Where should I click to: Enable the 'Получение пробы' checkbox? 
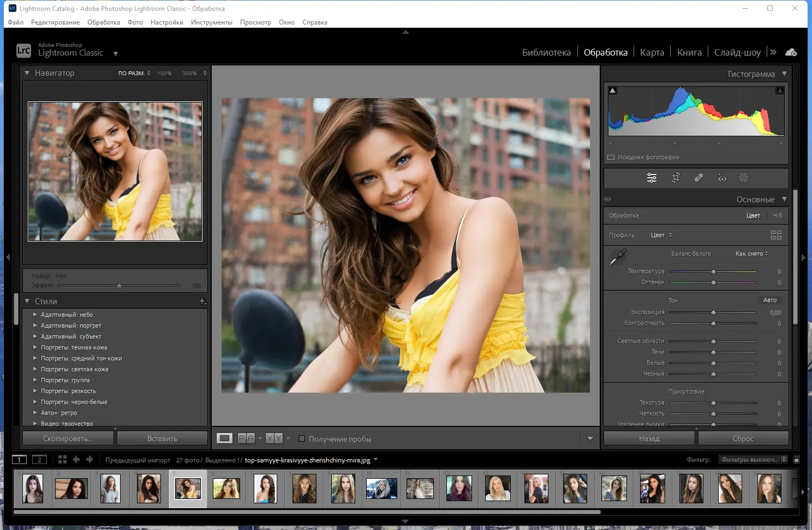click(x=302, y=438)
